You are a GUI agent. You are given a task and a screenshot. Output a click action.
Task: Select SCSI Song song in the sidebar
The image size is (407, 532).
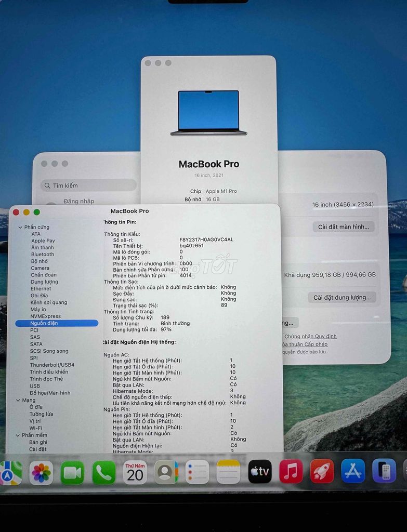(49, 351)
